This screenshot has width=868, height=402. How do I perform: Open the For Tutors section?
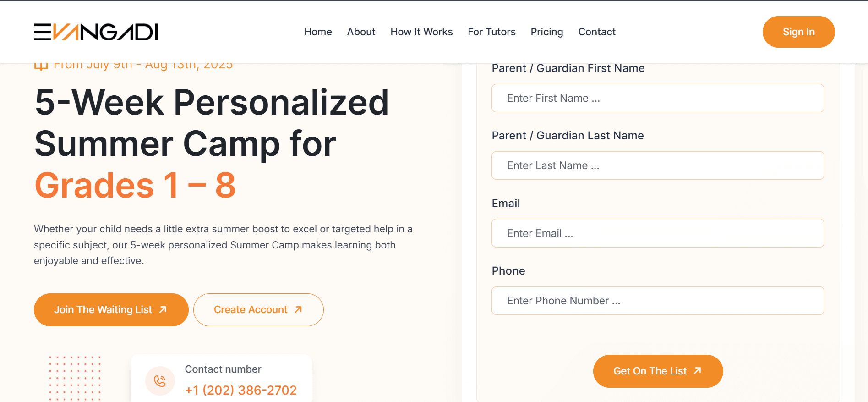coord(491,32)
